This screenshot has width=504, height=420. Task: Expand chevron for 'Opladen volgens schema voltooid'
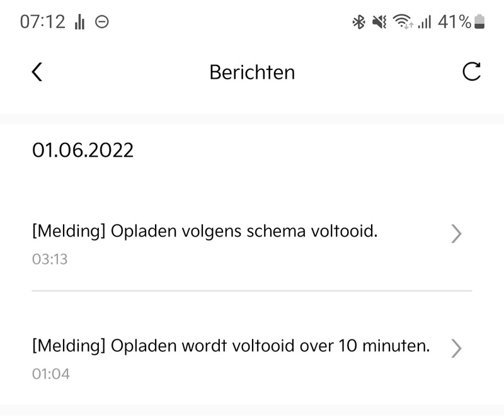457,234
